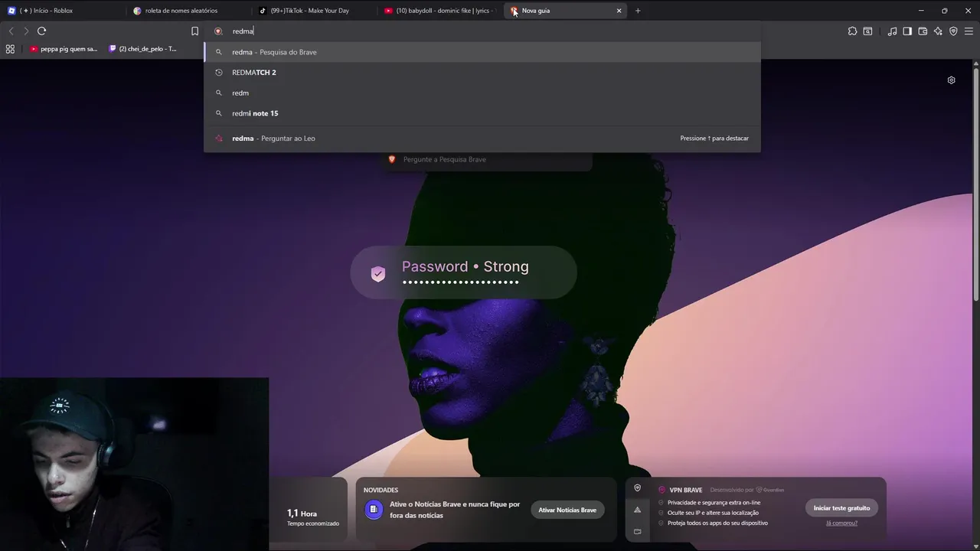Click the Brave VPN shield icon
This screenshot has width=980, height=551.
point(953,31)
